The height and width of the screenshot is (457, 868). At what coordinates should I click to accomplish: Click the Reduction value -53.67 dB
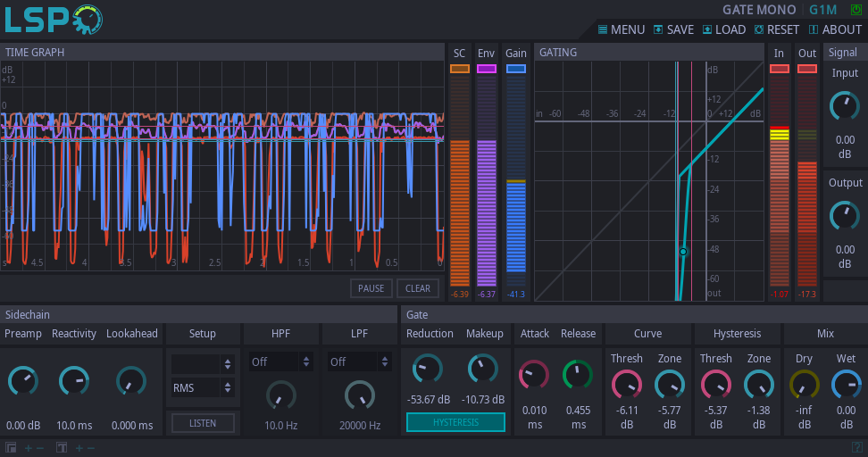[x=429, y=400]
